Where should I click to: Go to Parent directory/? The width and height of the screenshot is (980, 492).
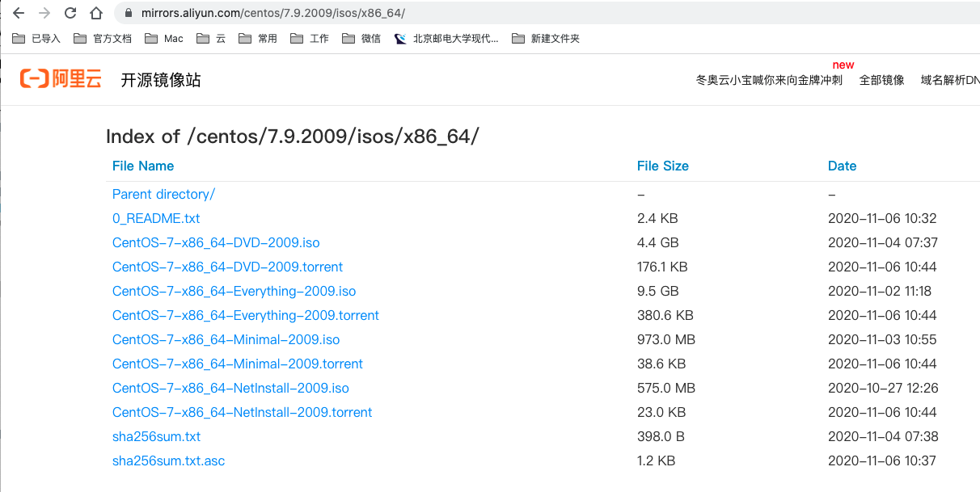(163, 194)
